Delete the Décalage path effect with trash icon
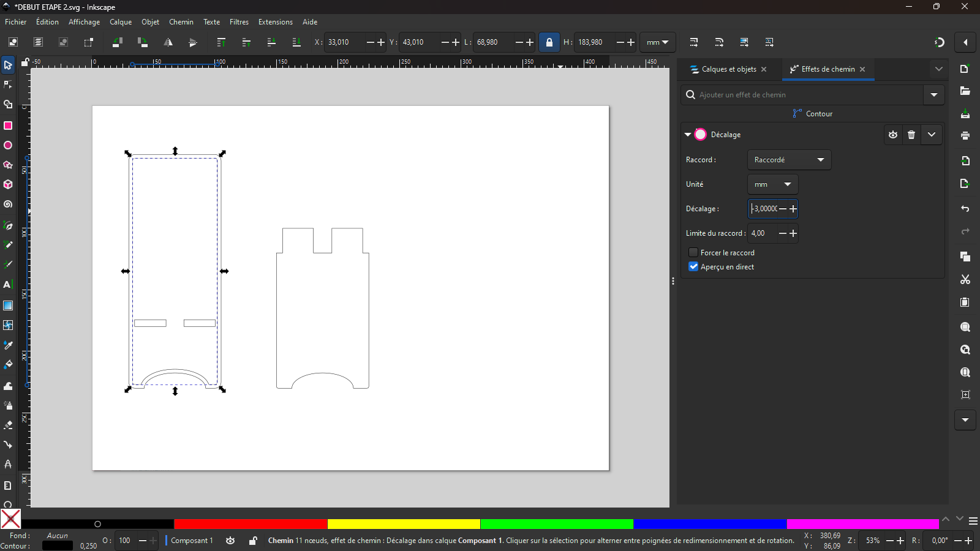The image size is (980, 551). click(911, 135)
